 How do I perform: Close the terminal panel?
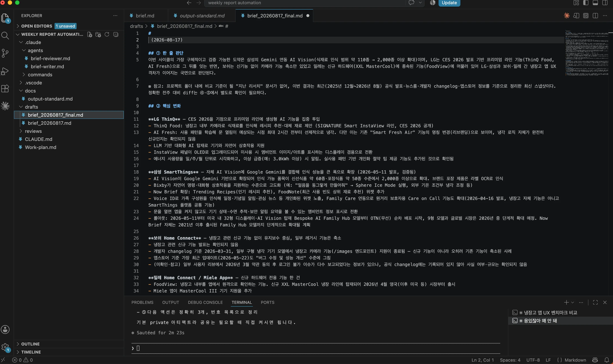[605, 302]
